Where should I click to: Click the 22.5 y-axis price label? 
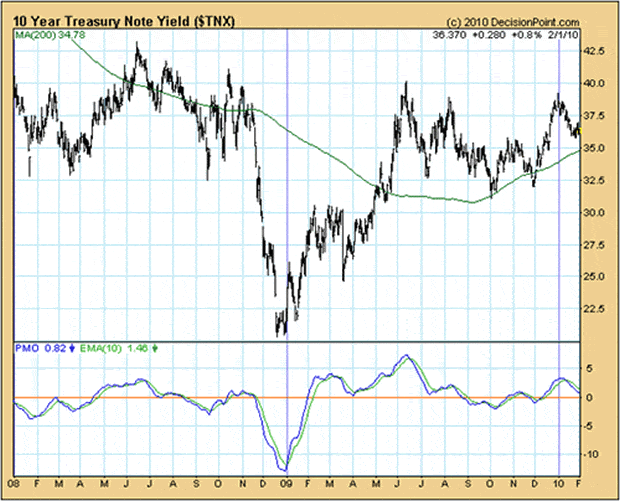coord(594,309)
